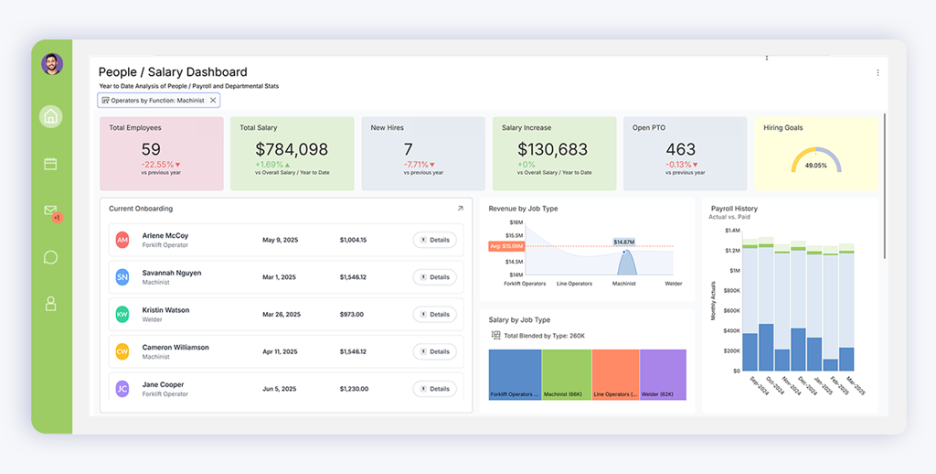
Task: Open Details for Arlene McCoy
Action: (434, 240)
